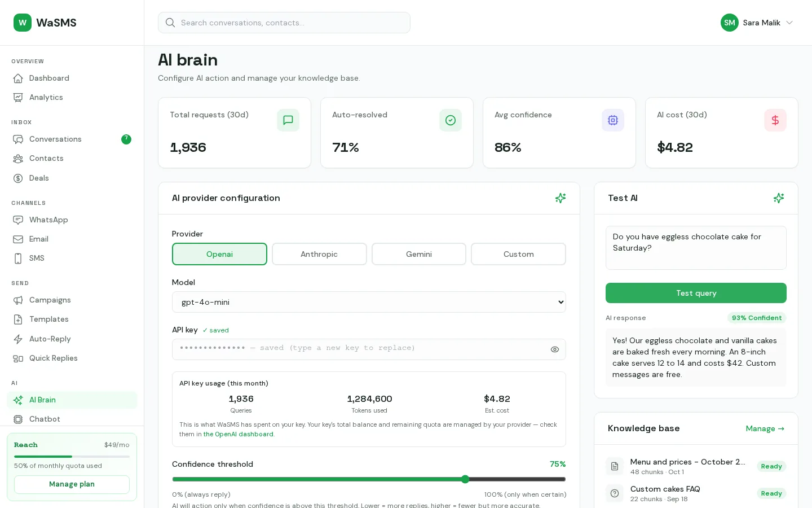
Task: Click the Menu and prices document icon
Action: click(615, 466)
